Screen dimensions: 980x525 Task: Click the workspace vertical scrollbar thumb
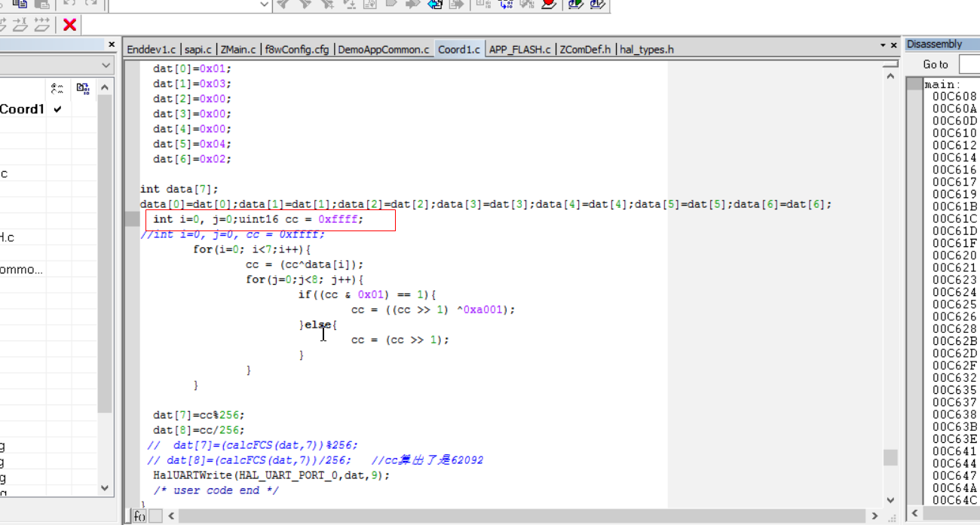[105, 253]
